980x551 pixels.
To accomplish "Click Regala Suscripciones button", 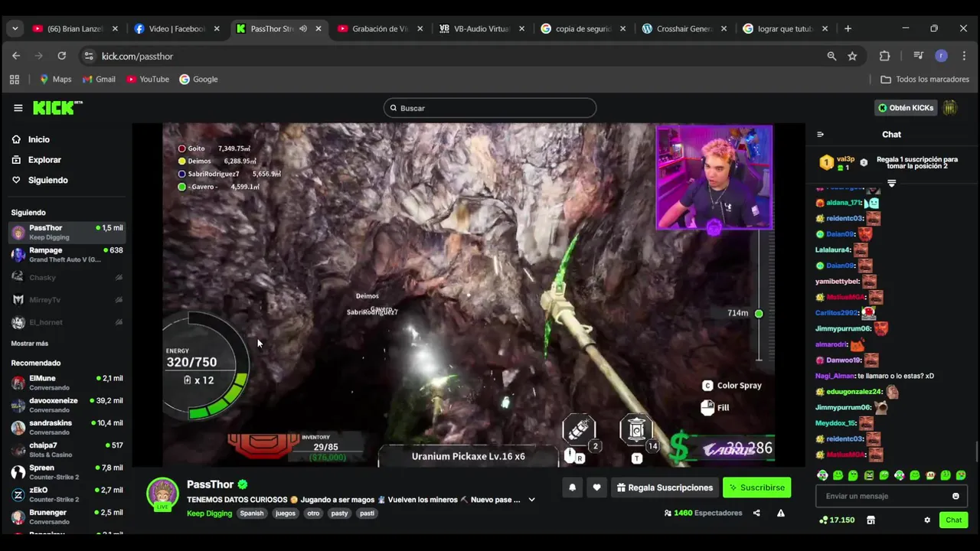I will [665, 487].
